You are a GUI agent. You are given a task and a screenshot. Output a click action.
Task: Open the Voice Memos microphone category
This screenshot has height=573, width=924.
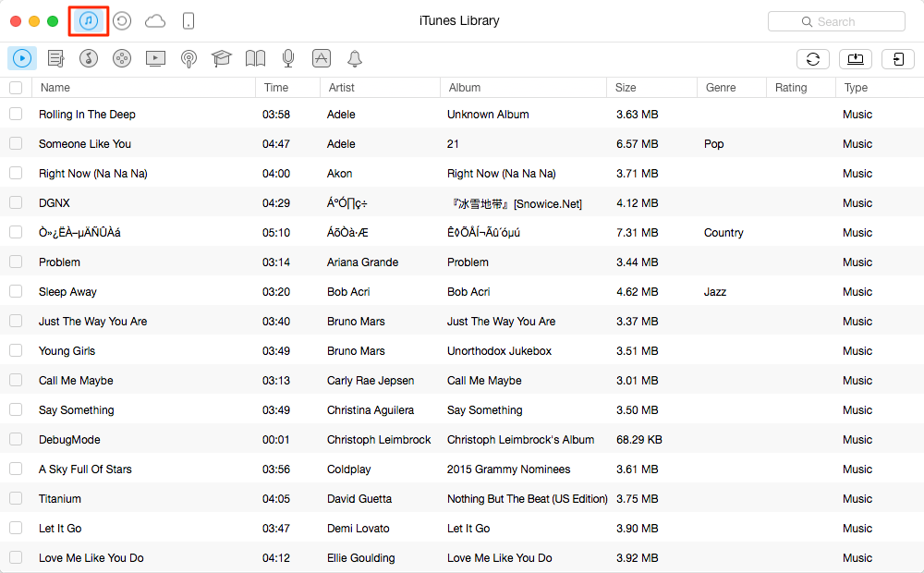pyautogui.click(x=288, y=59)
